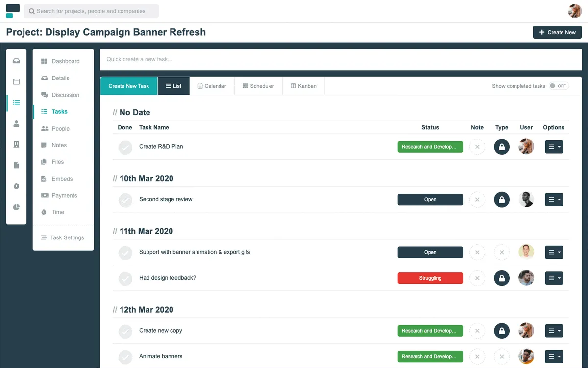Viewport: 588px width, 368px height.
Task: Switch to Scheduler view tab
Action: pyautogui.click(x=258, y=86)
